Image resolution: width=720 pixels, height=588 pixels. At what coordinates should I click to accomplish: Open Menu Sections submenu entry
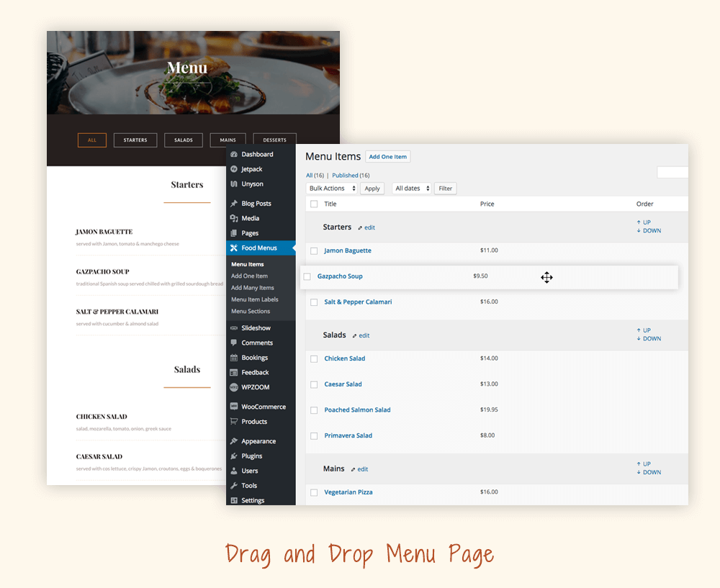pos(251,311)
